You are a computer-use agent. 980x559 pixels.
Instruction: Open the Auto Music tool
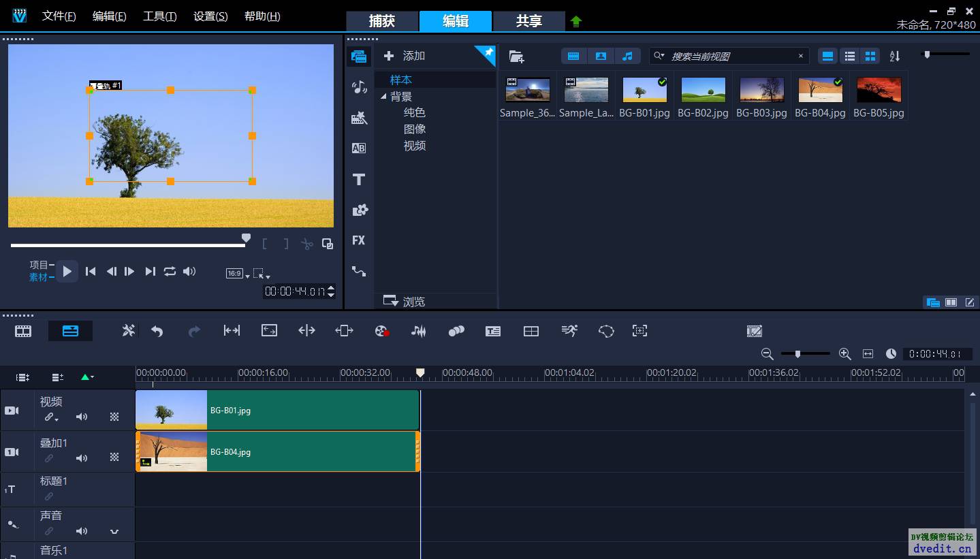[x=456, y=331]
